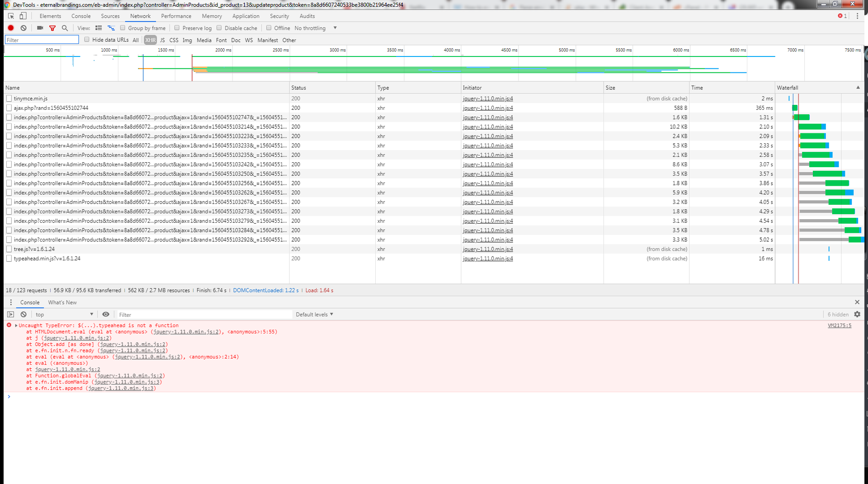Switch to the Application tab
The image size is (868, 484).
246,16
